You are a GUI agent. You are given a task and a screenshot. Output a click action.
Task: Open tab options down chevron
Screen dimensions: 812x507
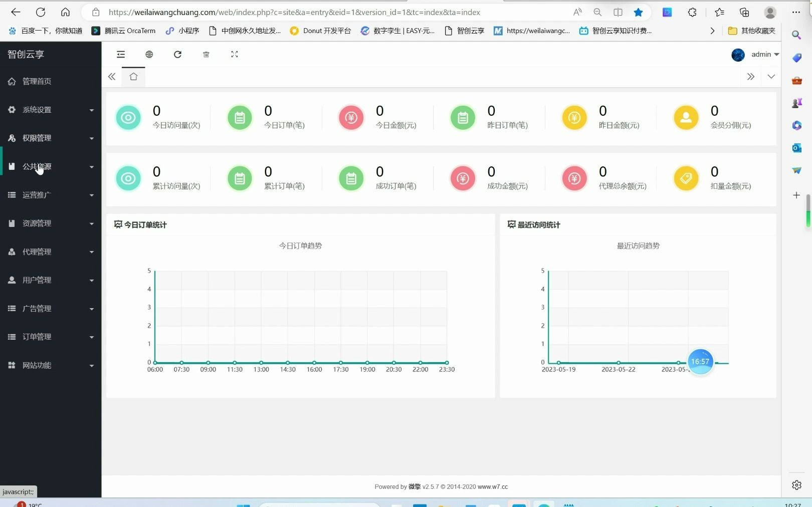[771, 77]
